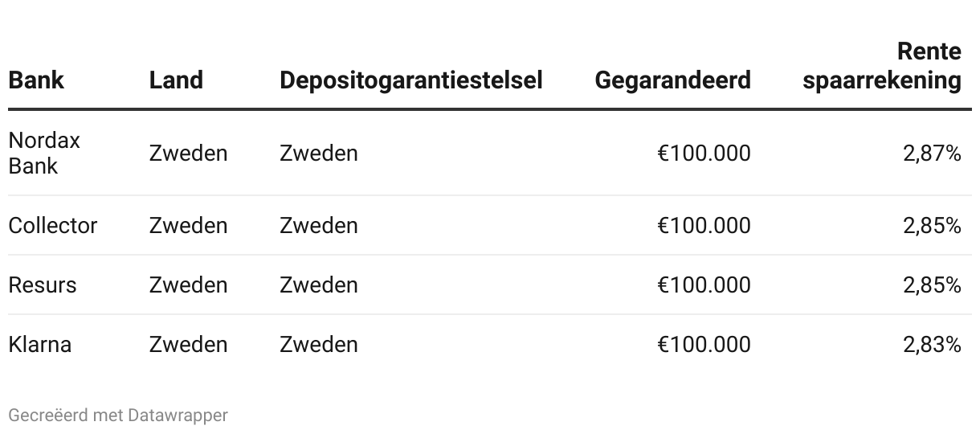Click Resurs's 2,85% interest rate

932,285
